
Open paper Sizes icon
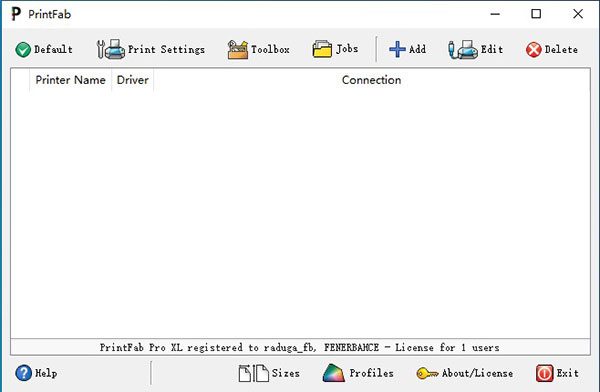(253, 373)
